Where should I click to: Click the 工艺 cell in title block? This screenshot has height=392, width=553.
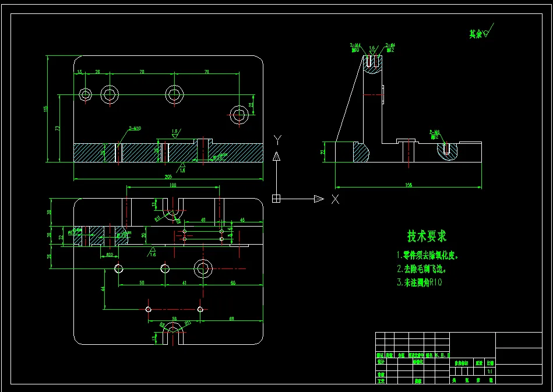coord(381,381)
